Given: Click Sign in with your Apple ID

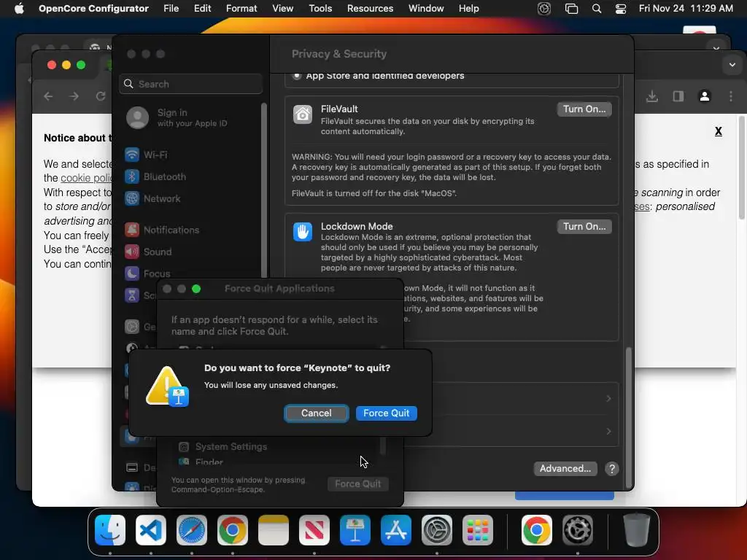Looking at the screenshot, I should tap(177, 117).
